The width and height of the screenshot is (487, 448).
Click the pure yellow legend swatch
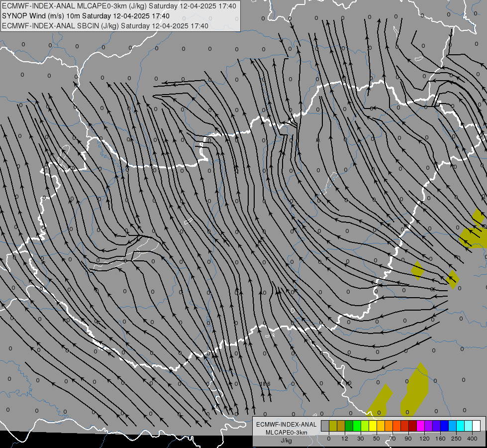[373, 426]
